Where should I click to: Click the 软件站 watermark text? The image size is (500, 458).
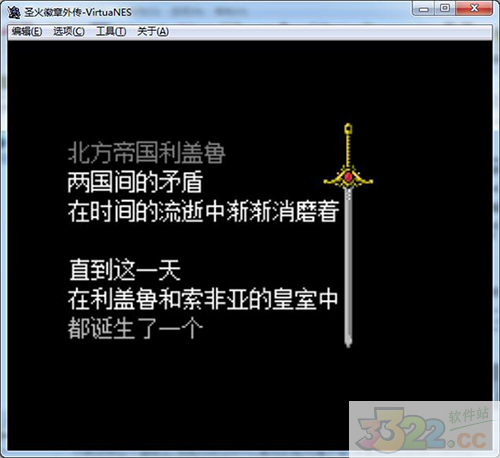468,415
